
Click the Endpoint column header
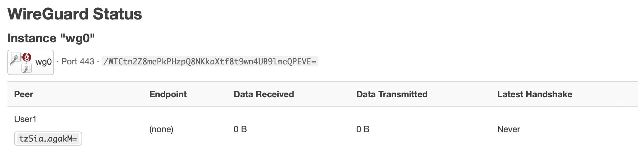click(168, 94)
